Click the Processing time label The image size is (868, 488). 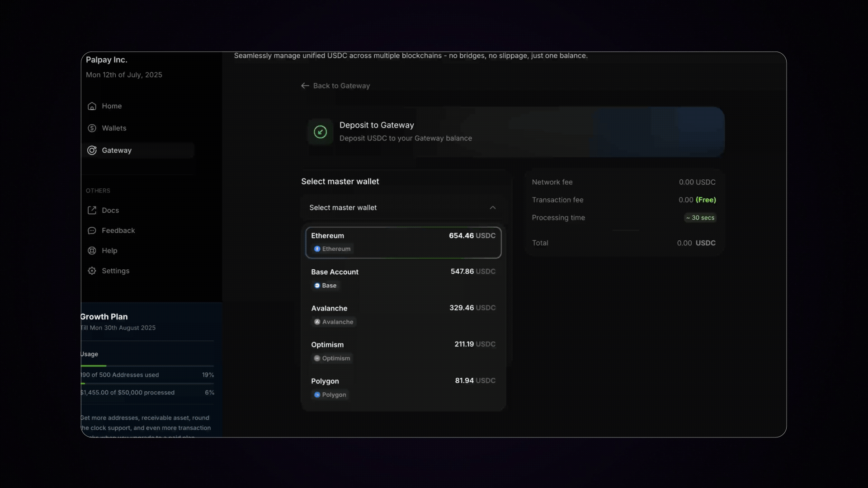click(558, 218)
